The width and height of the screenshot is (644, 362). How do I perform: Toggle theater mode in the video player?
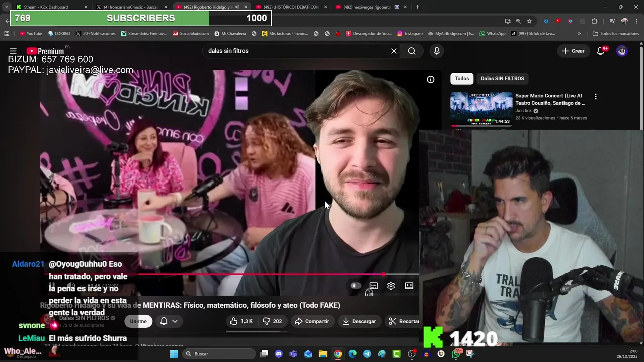[x=409, y=286]
